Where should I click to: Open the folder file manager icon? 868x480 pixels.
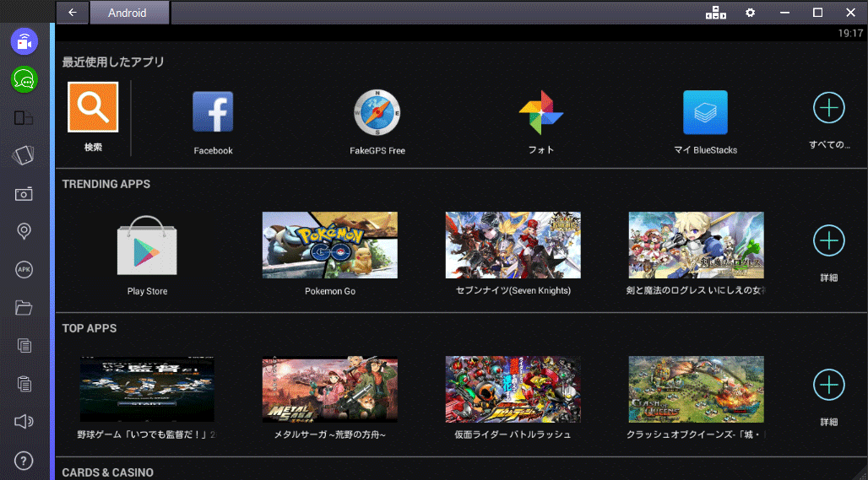(24, 307)
